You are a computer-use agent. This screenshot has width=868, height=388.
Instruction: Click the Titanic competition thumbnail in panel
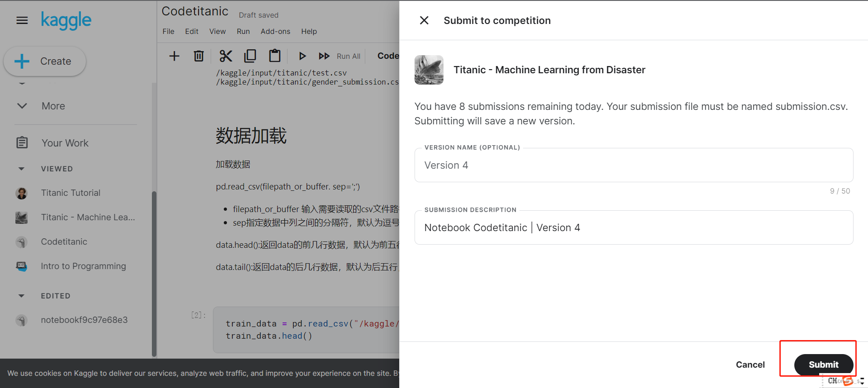coord(429,70)
